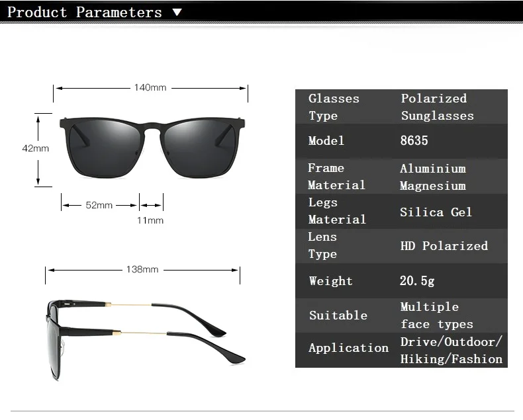Image resolution: width=523 pixels, height=420 pixels.
Task: Click the Weight label cell
Action: pyautogui.click(x=330, y=280)
